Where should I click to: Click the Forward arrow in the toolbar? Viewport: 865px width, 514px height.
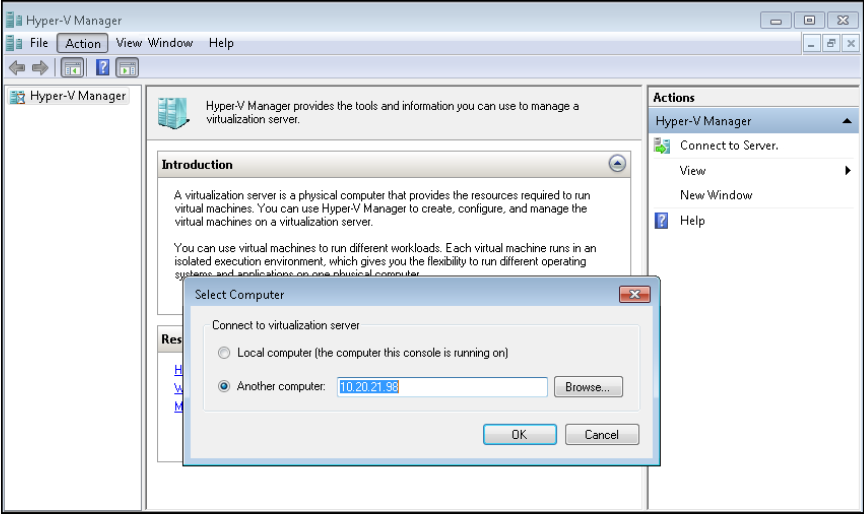[x=40, y=68]
